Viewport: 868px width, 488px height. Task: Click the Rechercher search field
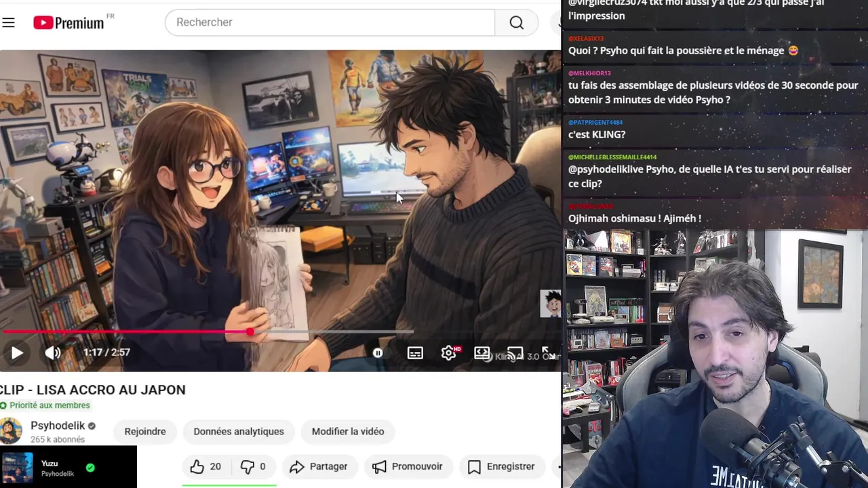(x=330, y=22)
